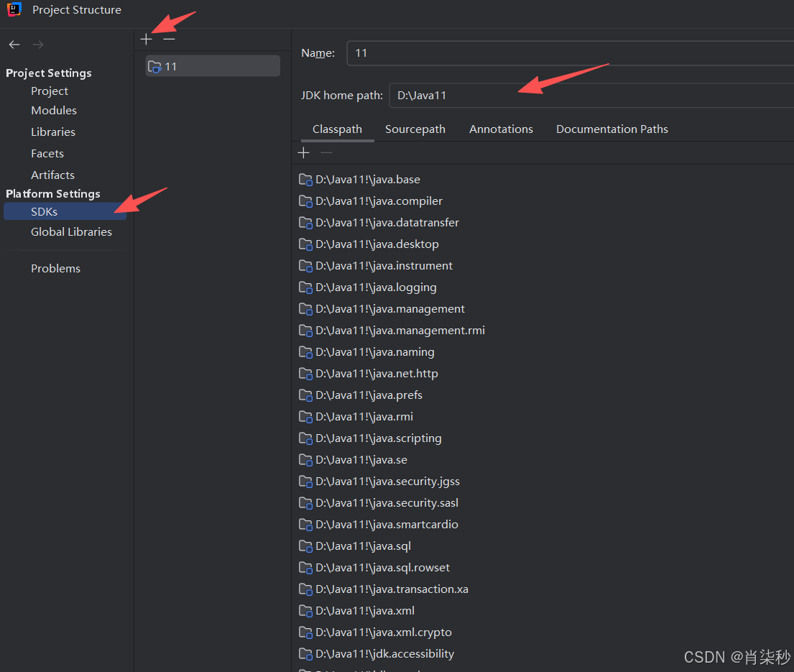This screenshot has height=672, width=794.
Task: Click the plus icon to add a new SDK
Action: [x=146, y=39]
